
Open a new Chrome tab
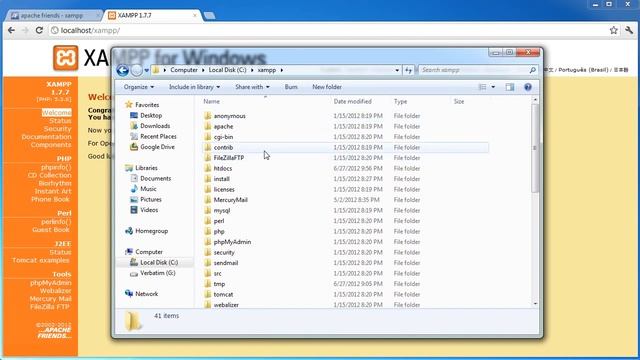(x=209, y=16)
